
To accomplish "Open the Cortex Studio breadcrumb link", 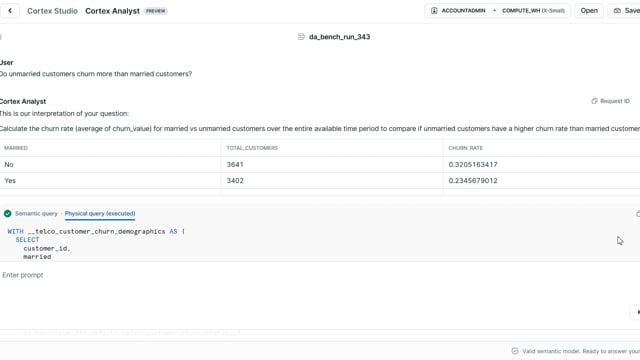I will tap(52, 11).
